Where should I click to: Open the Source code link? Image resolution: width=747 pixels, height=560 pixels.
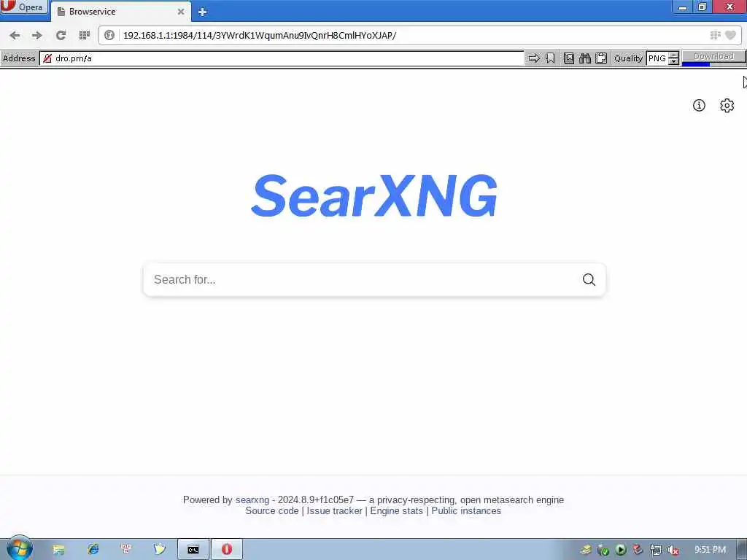tap(272, 511)
